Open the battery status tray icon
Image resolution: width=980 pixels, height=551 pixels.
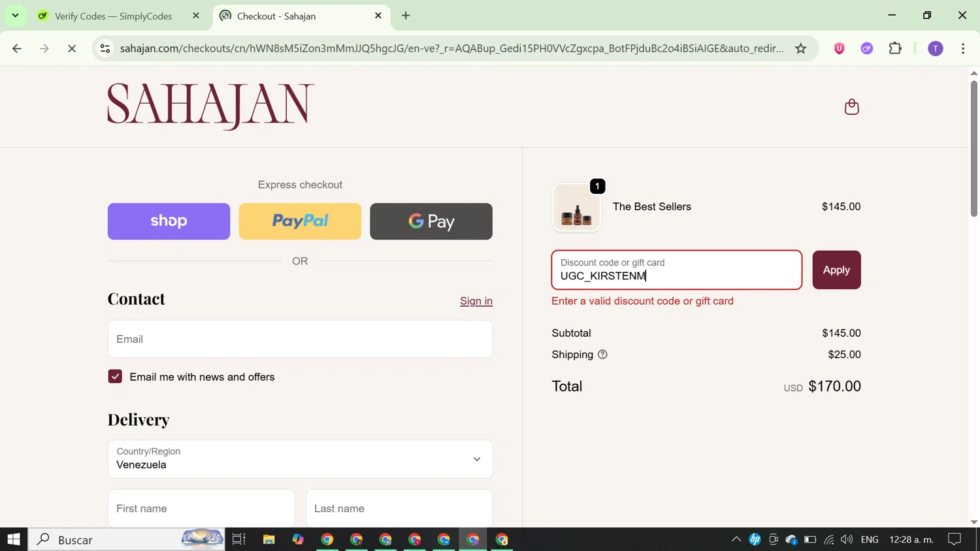point(810,539)
